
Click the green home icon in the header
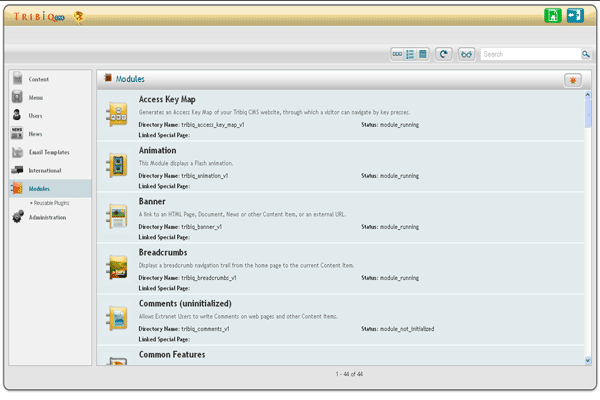tap(553, 16)
